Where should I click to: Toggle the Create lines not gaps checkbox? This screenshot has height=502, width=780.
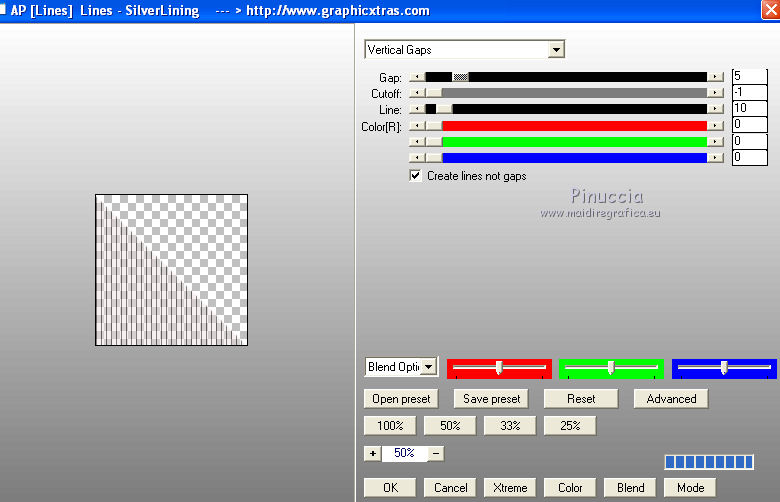[415, 176]
